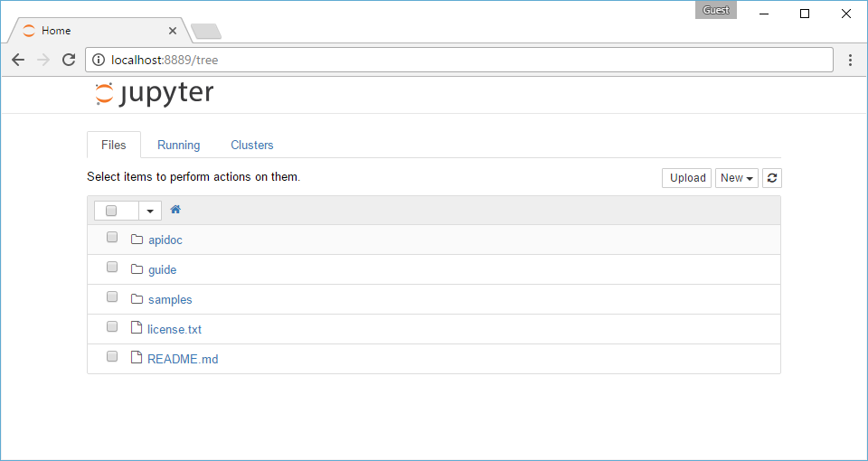
Task: Refresh the notebook file list
Action: click(x=771, y=178)
